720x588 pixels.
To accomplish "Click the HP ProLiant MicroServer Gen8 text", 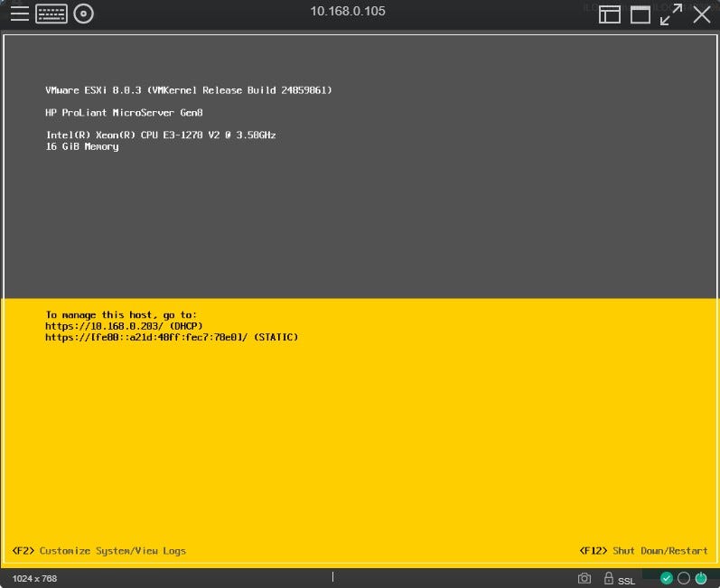I will click(x=124, y=113).
